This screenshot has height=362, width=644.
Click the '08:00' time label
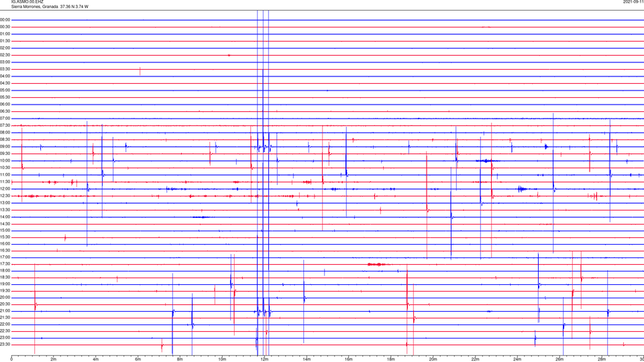(5, 133)
